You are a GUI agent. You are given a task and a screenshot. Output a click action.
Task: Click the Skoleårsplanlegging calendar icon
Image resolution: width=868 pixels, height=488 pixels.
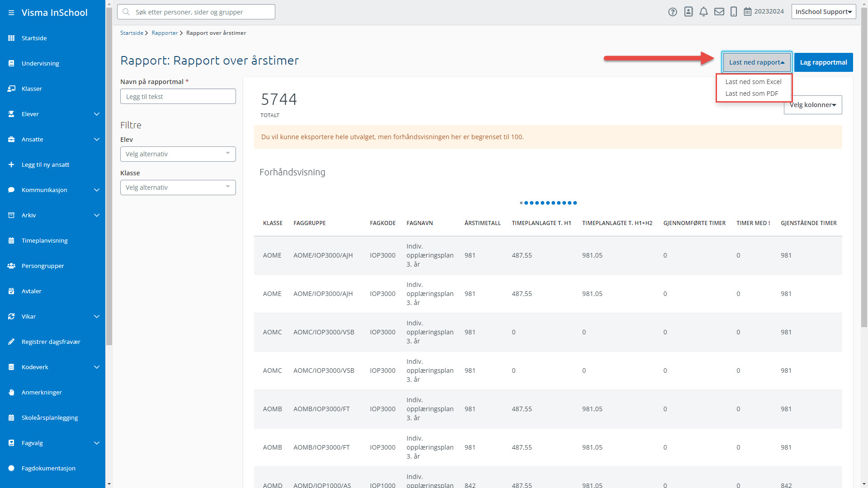(11, 418)
